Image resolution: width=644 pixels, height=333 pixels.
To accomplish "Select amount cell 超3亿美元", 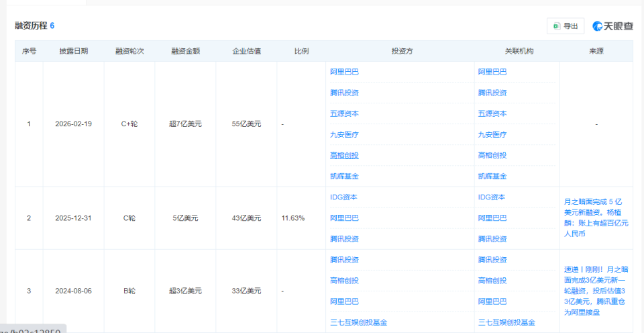I will (x=185, y=291).
